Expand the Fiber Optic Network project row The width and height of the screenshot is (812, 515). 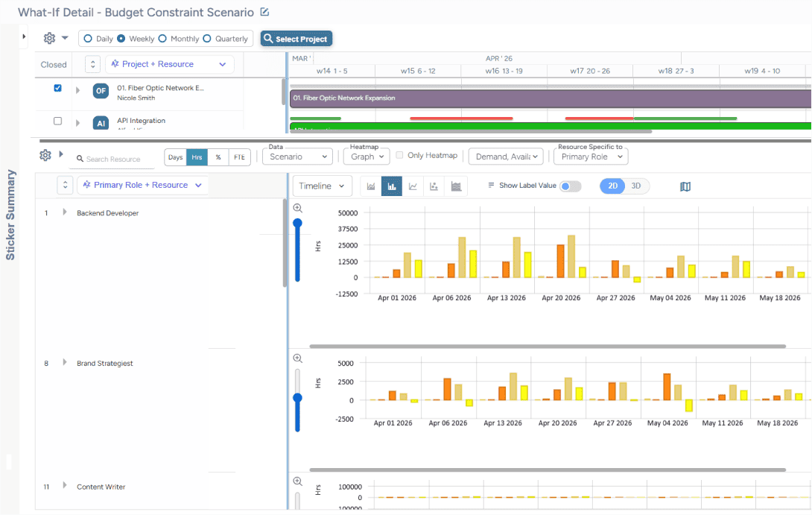(x=77, y=90)
